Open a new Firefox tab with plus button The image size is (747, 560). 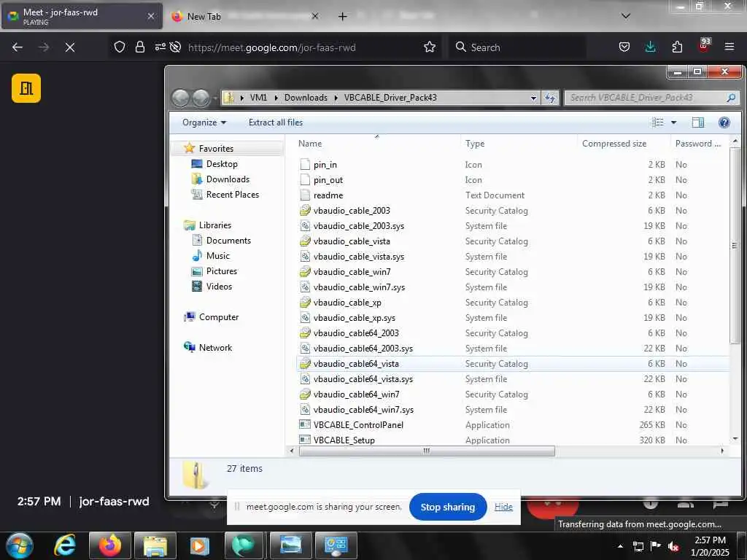pos(343,16)
